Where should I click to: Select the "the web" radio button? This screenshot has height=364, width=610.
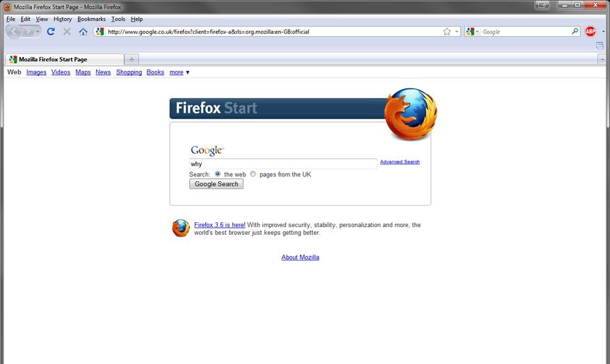[x=218, y=174]
